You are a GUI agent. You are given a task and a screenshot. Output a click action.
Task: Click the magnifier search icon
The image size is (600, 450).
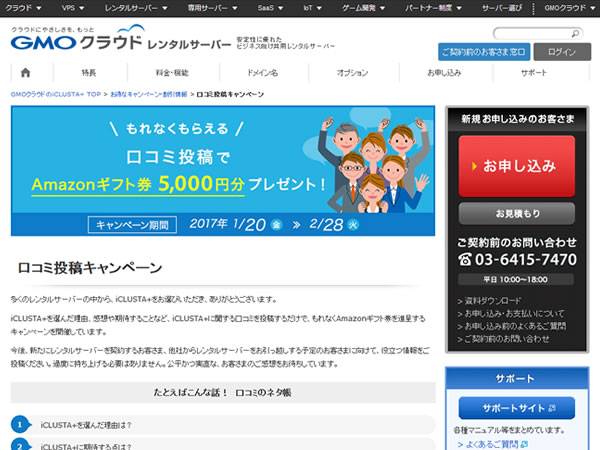pos(576,34)
